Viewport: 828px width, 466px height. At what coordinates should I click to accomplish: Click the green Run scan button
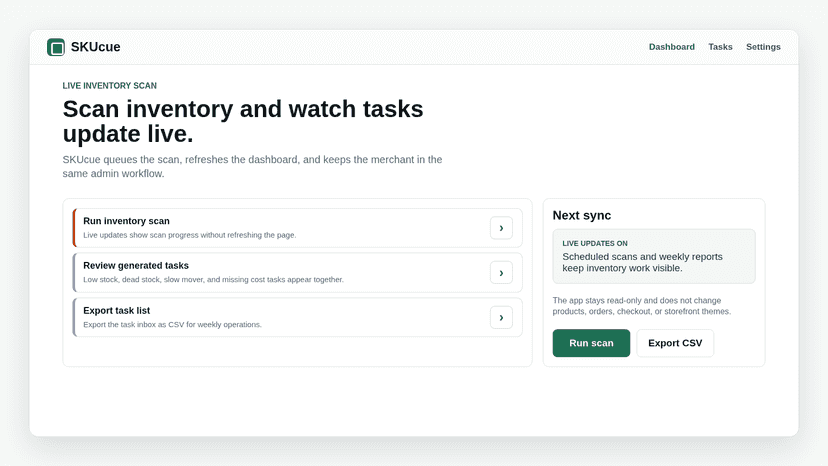point(591,343)
